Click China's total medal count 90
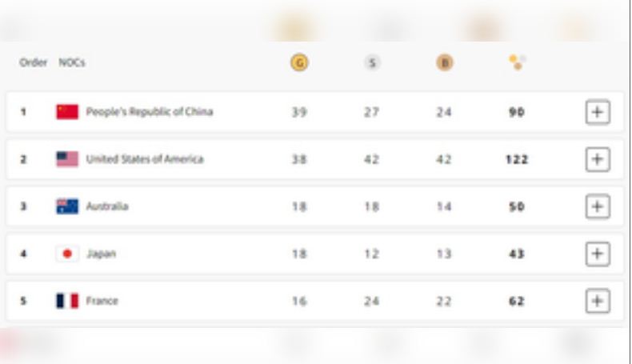The image size is (632, 364). pos(517,112)
